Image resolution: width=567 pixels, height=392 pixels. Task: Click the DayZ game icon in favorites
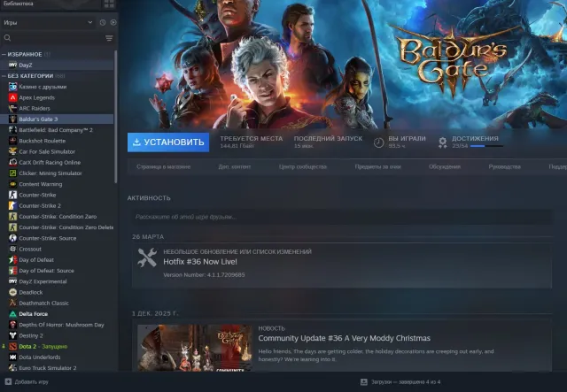pyautogui.click(x=12, y=65)
